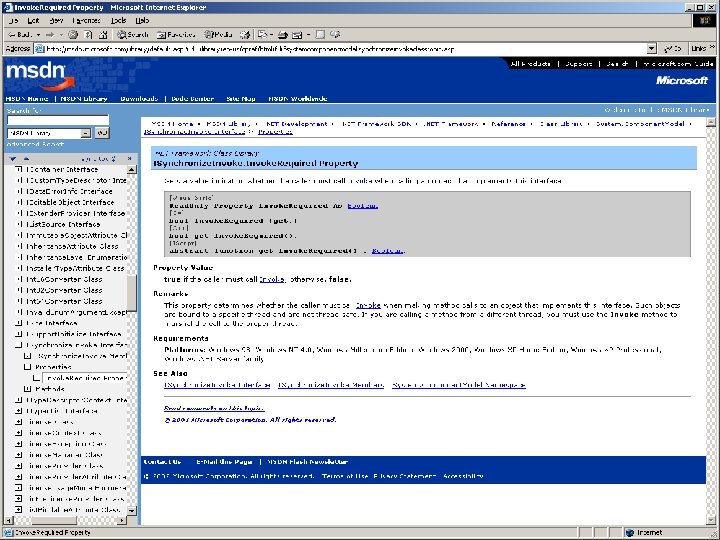Open the Site Map nav link
720x540 pixels.
click(241, 99)
